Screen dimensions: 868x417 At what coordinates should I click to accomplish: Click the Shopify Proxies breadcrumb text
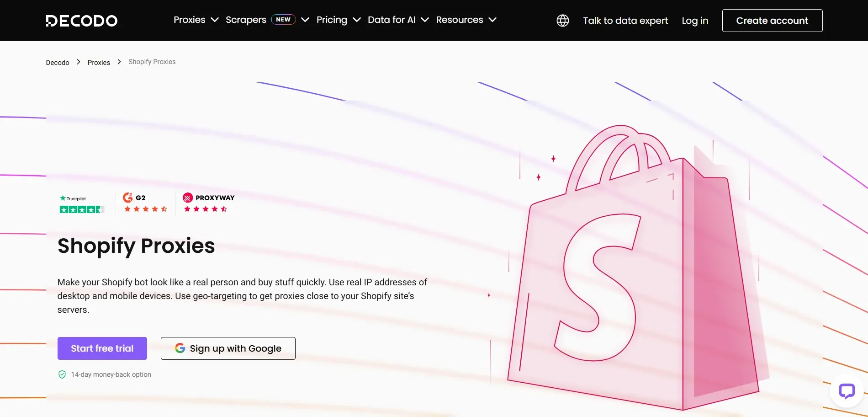[x=152, y=62]
